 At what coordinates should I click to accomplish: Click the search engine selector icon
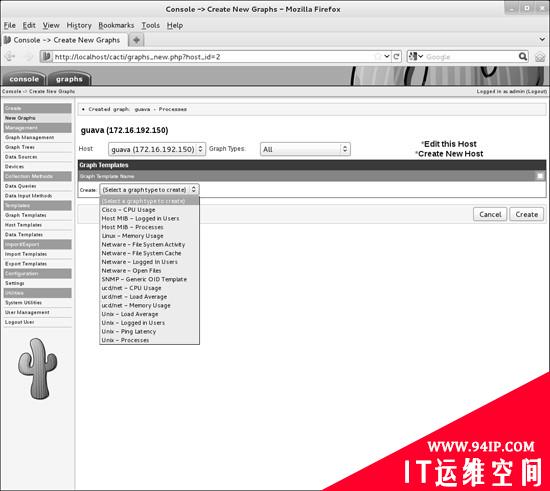pos(415,56)
